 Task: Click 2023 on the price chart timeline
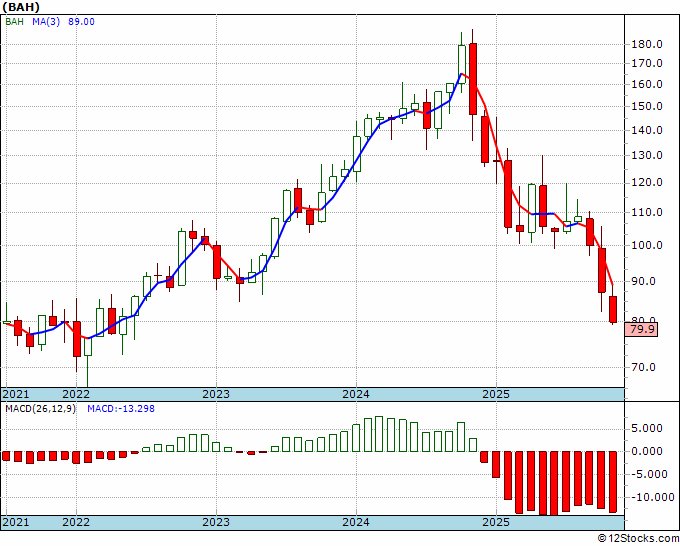point(216,394)
